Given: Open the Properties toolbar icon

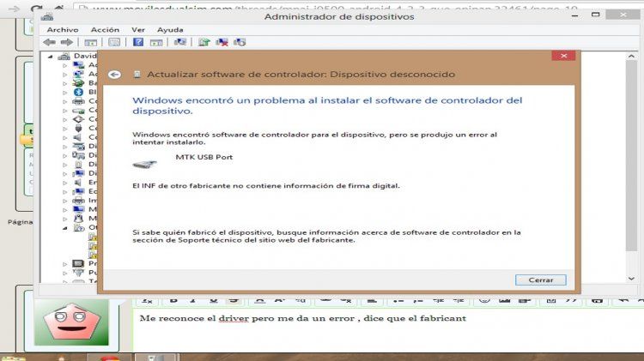Looking at the screenshot, I should [114, 42].
